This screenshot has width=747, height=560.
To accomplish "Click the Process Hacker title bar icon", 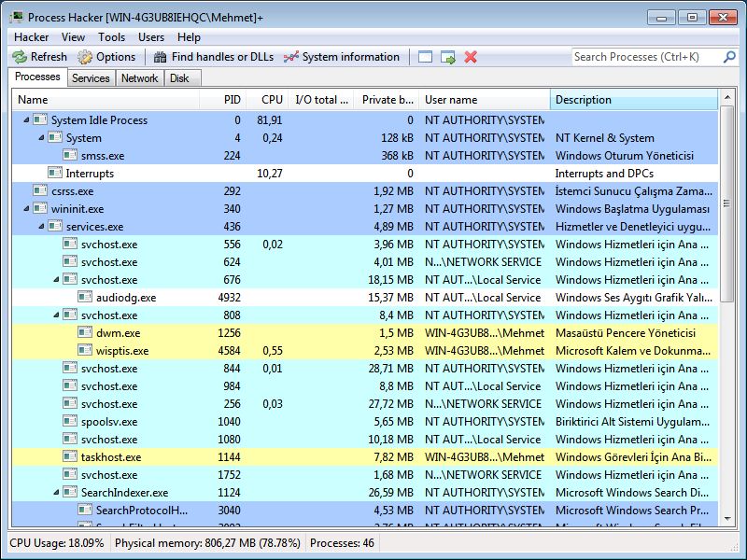I will [x=17, y=17].
